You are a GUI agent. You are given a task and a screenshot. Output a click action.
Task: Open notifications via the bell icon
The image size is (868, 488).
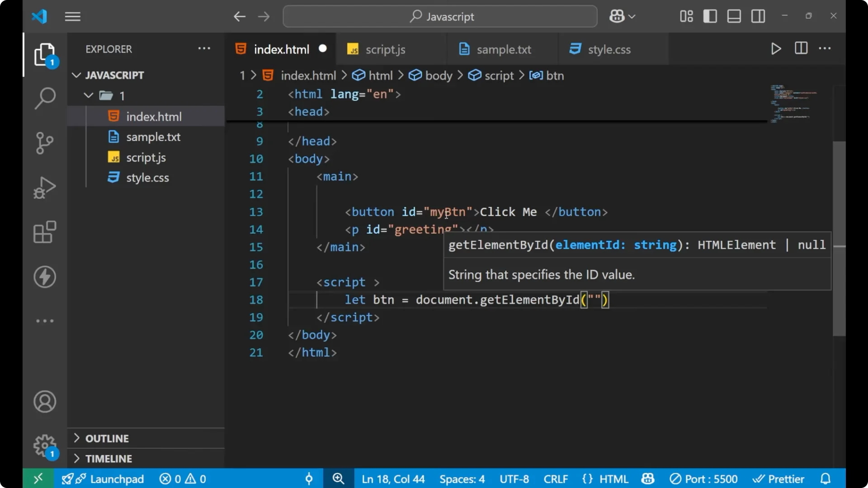pos(826,479)
